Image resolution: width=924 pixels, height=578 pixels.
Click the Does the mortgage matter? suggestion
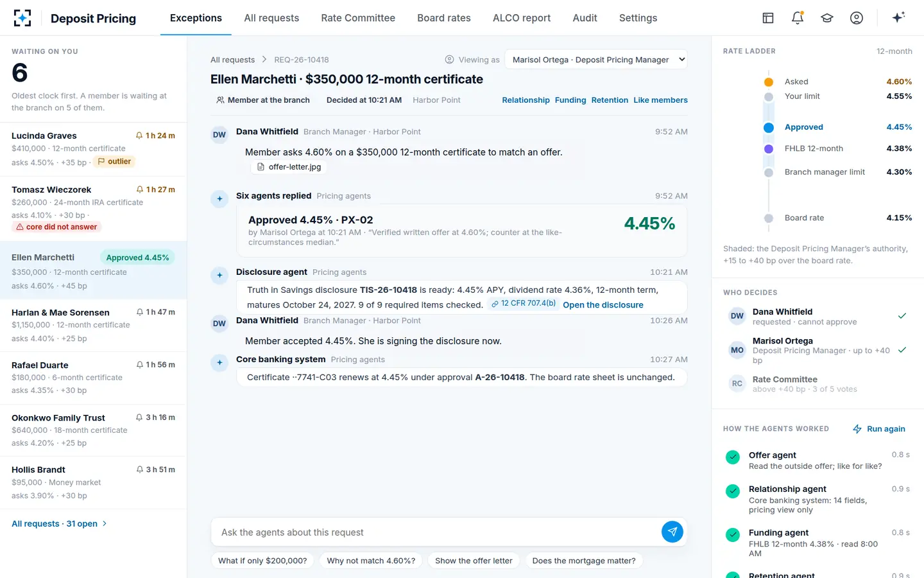point(584,561)
